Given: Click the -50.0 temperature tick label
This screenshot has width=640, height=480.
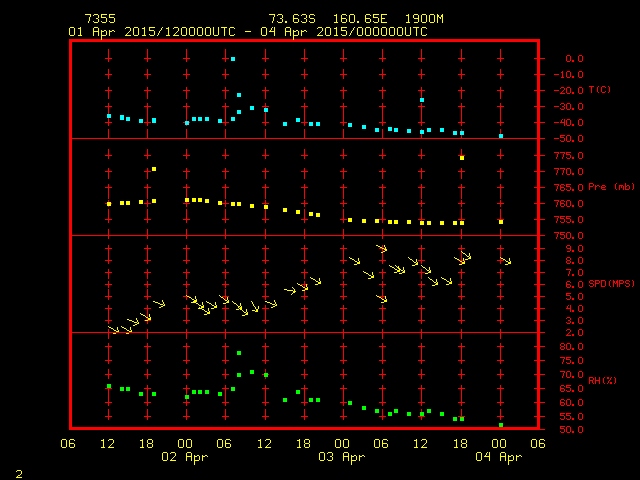Looking at the screenshot, I should (569, 139).
